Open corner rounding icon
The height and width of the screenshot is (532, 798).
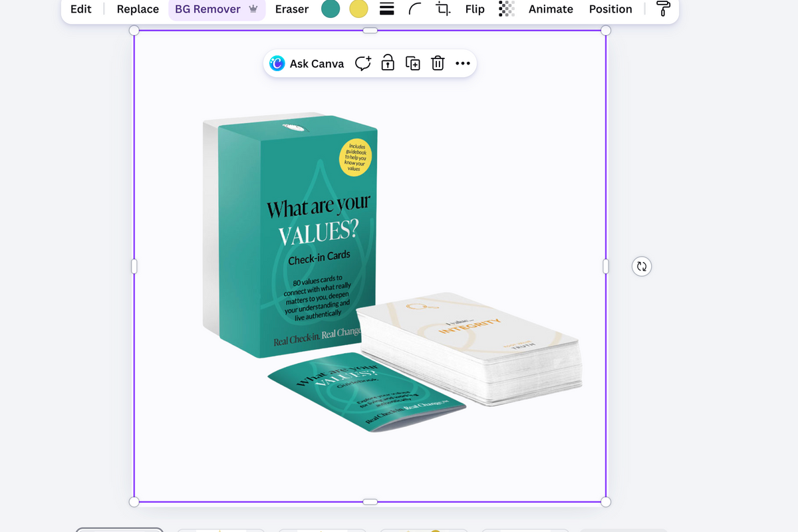point(414,9)
